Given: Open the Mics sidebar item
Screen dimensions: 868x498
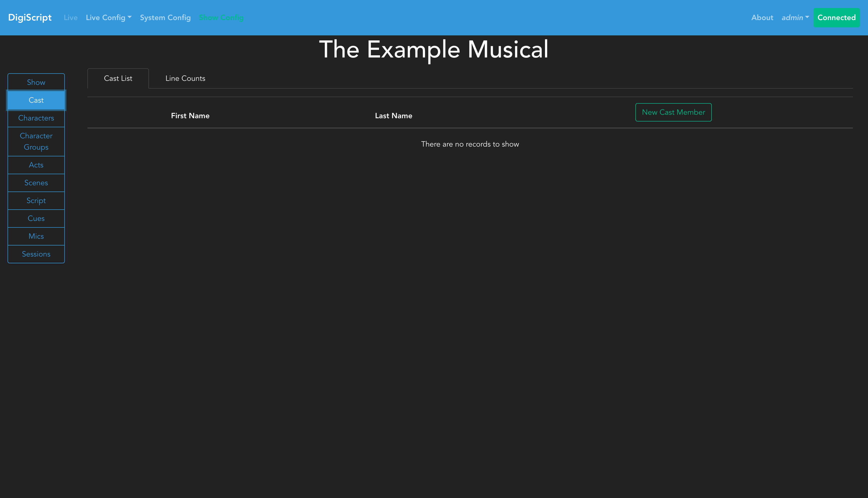Looking at the screenshot, I should 36,236.
